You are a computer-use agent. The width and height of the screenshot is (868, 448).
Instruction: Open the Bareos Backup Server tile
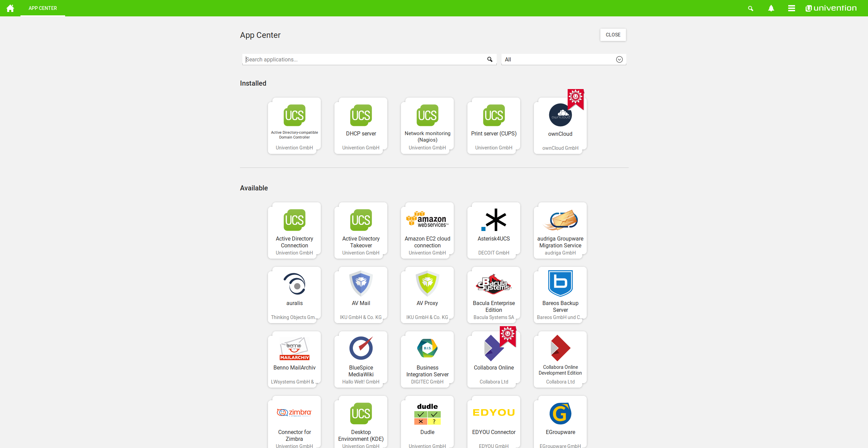click(x=560, y=294)
